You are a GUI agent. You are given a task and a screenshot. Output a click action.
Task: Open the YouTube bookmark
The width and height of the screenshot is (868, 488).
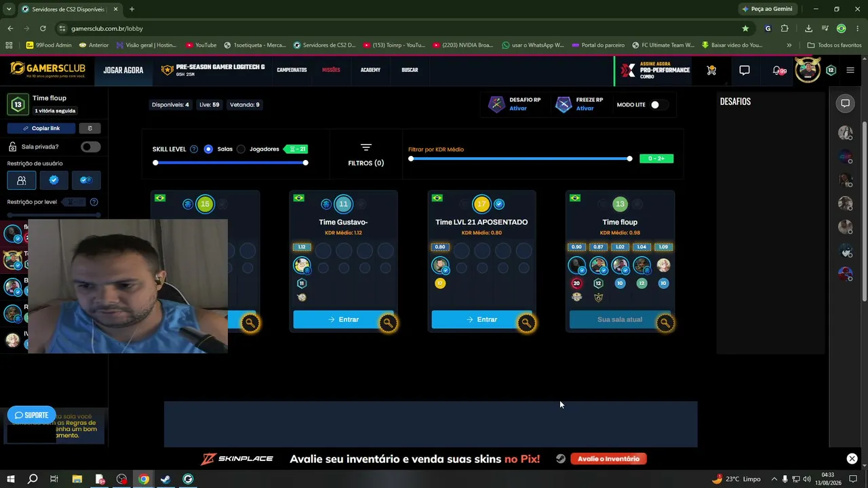click(x=201, y=45)
